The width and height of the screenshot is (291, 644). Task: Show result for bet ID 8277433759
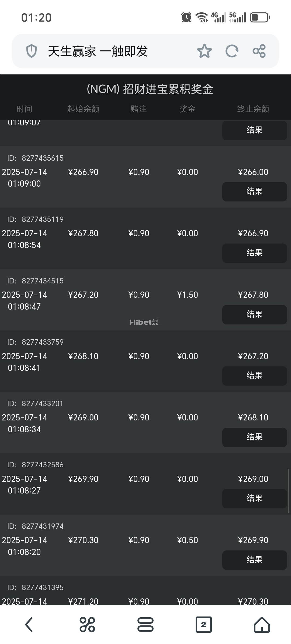tap(254, 376)
